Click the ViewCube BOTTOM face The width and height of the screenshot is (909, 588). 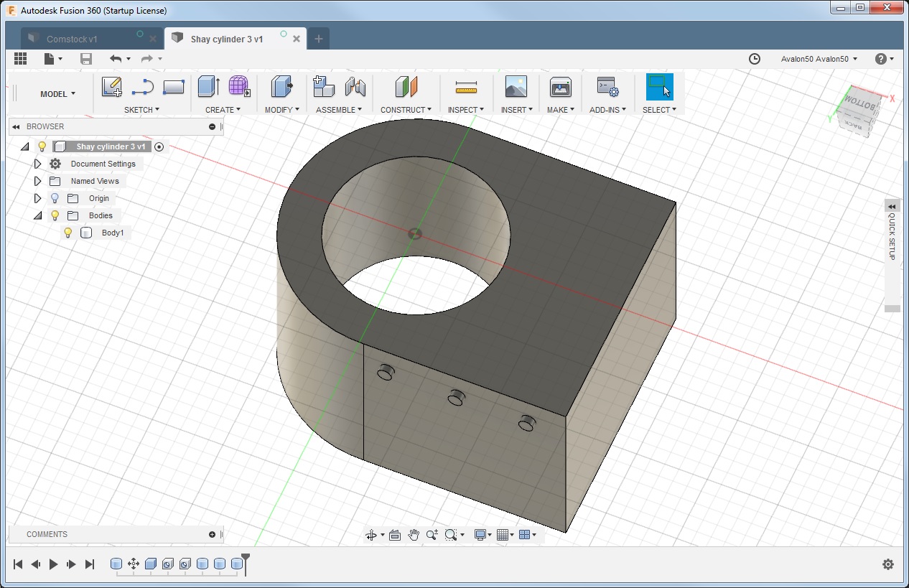click(860, 103)
